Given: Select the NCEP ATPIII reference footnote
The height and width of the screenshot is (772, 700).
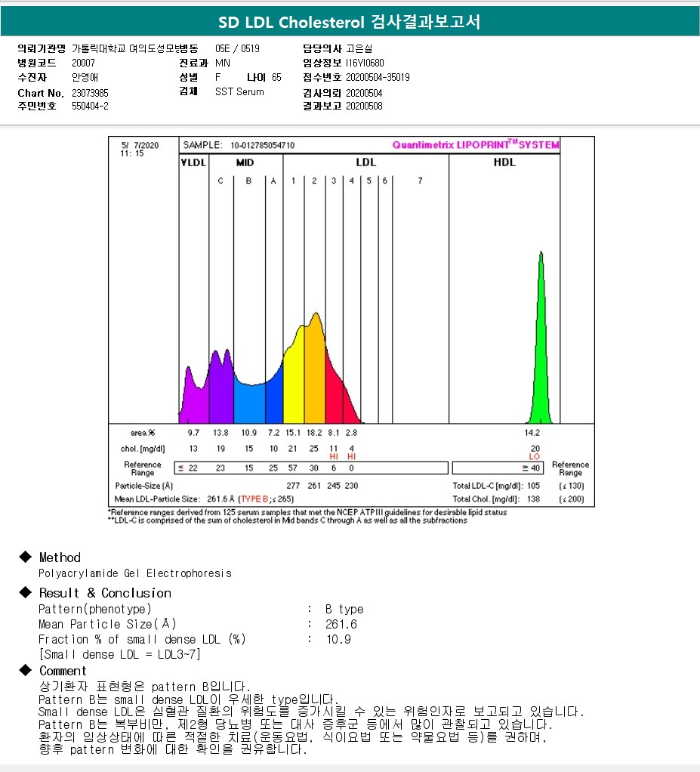Looking at the screenshot, I should click(307, 512).
